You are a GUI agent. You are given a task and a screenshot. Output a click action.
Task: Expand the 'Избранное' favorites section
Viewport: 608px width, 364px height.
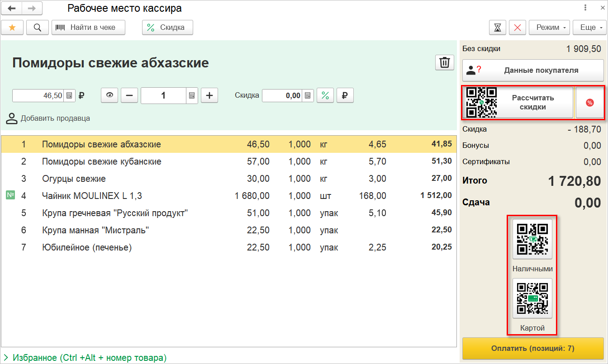(85, 358)
